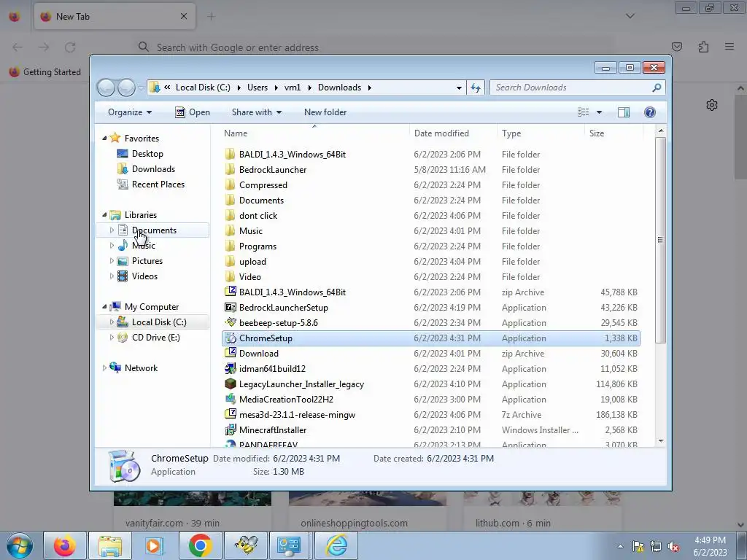Open Windows Media Player taskbar icon
The width and height of the screenshot is (747, 560).
pyautogui.click(x=155, y=545)
